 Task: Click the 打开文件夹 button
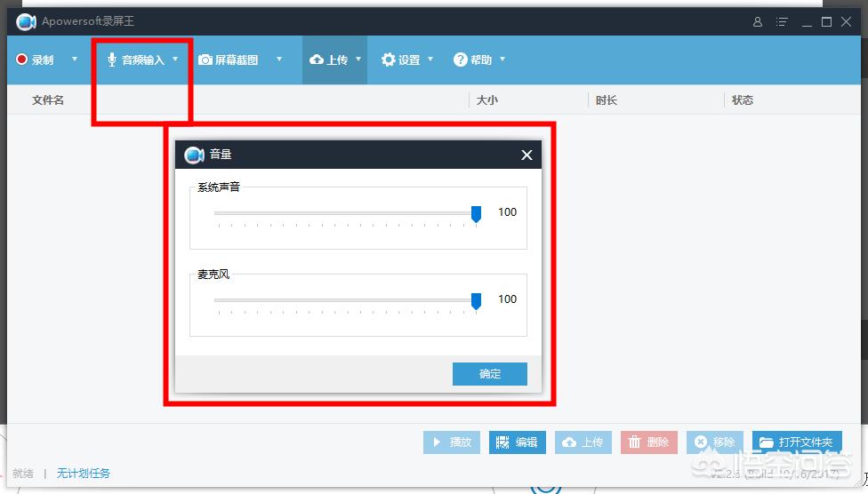[x=797, y=442]
